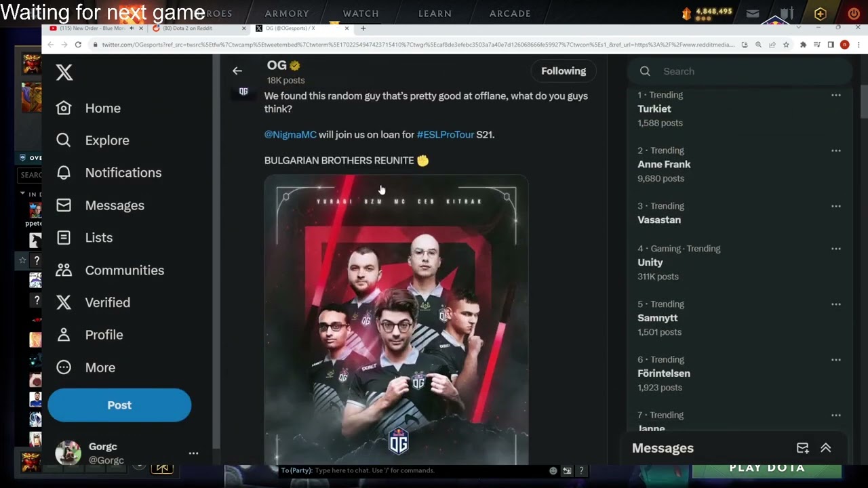Open more options for Unity trend

[836, 249]
